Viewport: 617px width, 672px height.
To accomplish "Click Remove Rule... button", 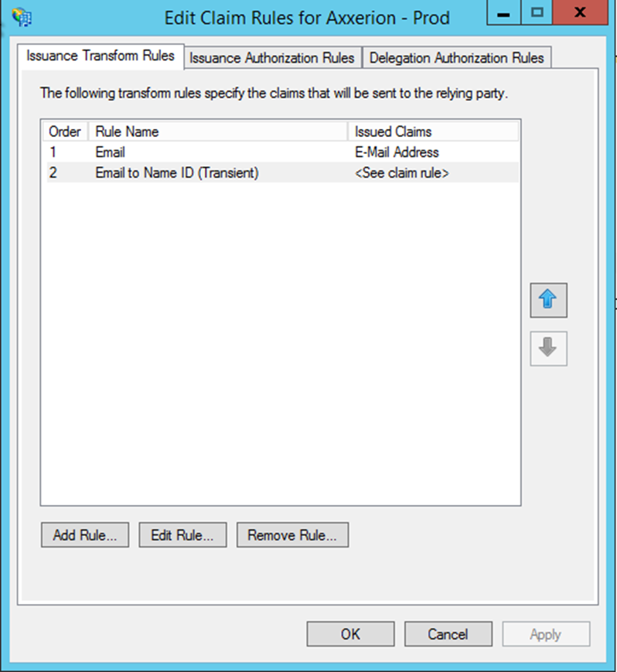I will tap(292, 535).
